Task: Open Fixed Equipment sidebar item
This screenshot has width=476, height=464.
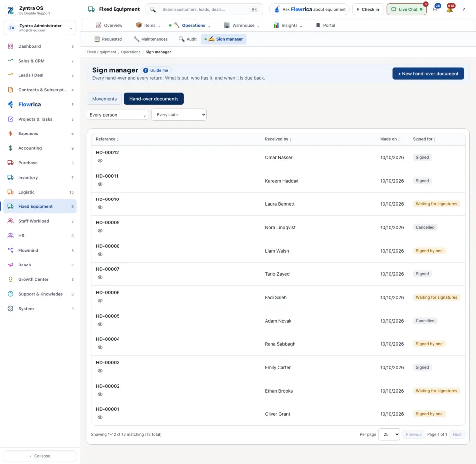Action: point(40,206)
